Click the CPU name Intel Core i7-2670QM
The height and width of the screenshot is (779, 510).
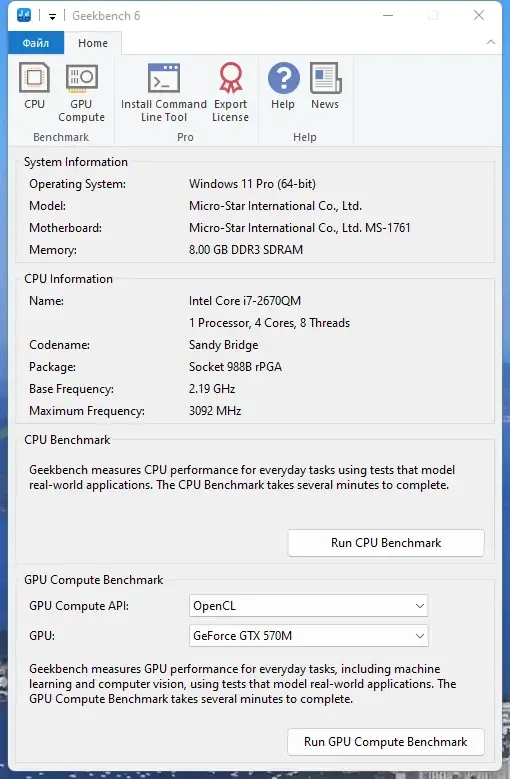pyautogui.click(x=245, y=301)
